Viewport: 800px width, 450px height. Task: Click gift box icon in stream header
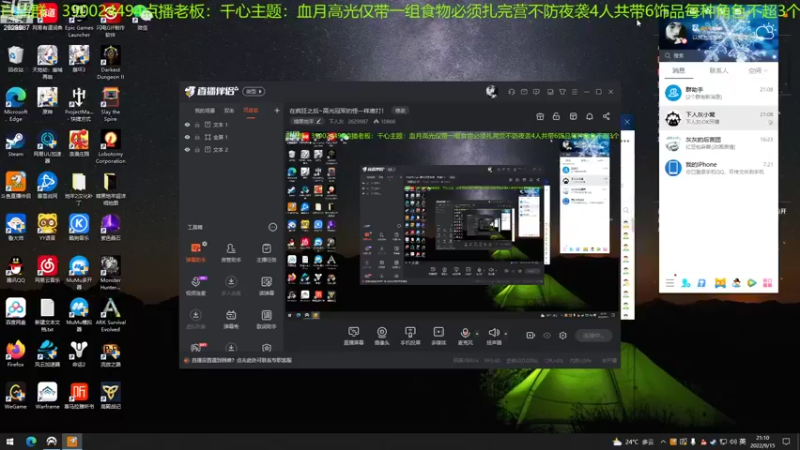point(540,116)
